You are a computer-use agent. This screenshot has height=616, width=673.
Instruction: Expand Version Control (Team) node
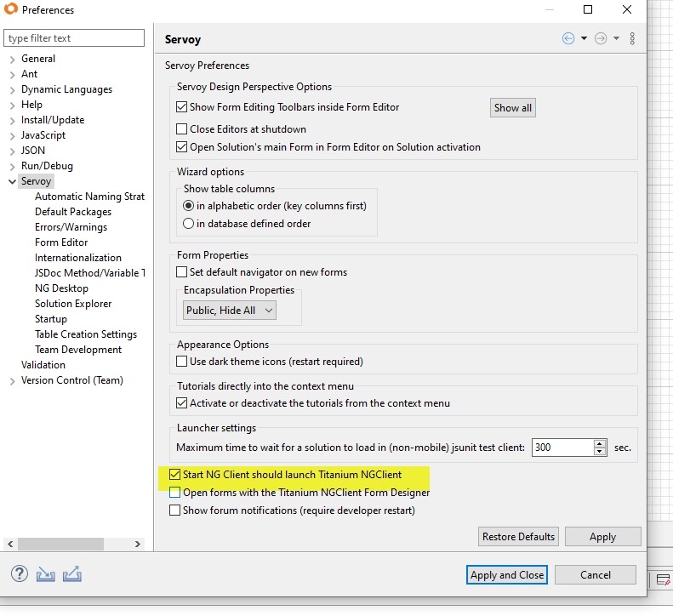click(x=13, y=381)
